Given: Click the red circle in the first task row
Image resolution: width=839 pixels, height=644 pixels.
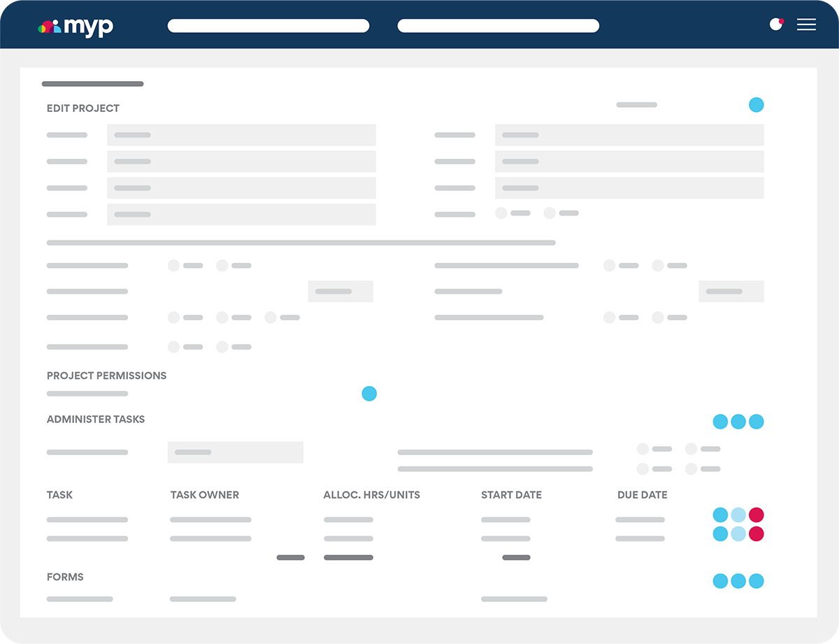Looking at the screenshot, I should [x=756, y=515].
